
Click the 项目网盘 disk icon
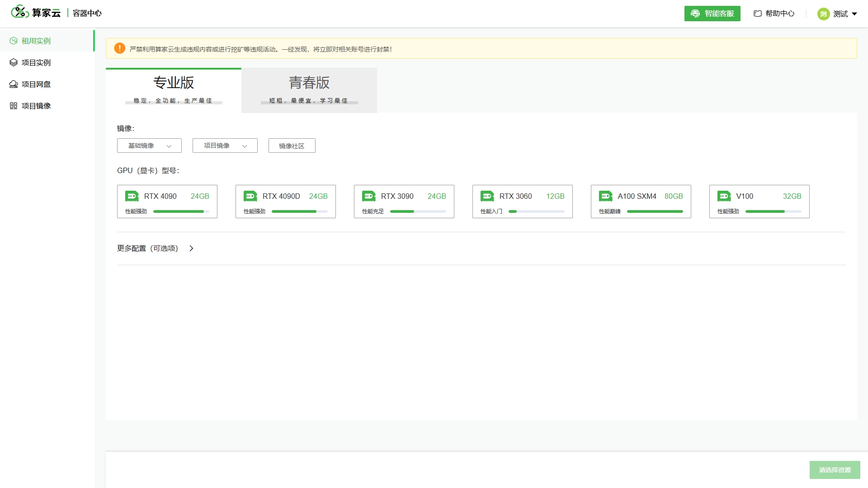point(14,84)
